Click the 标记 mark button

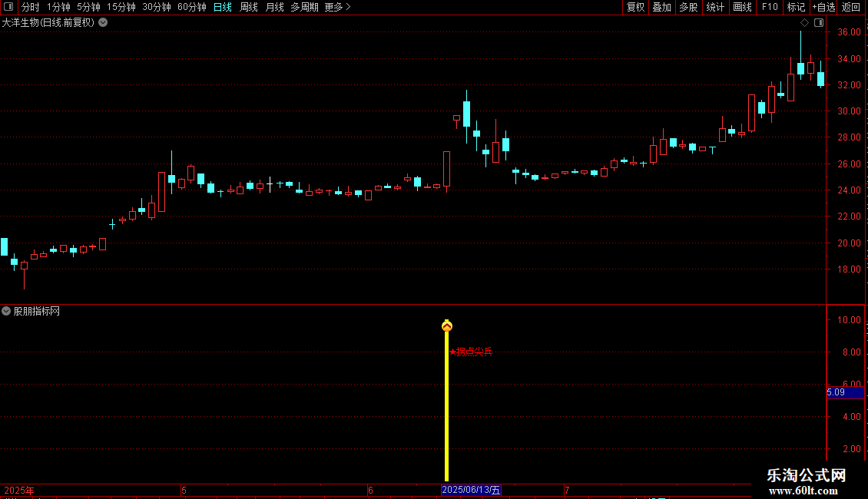click(796, 7)
